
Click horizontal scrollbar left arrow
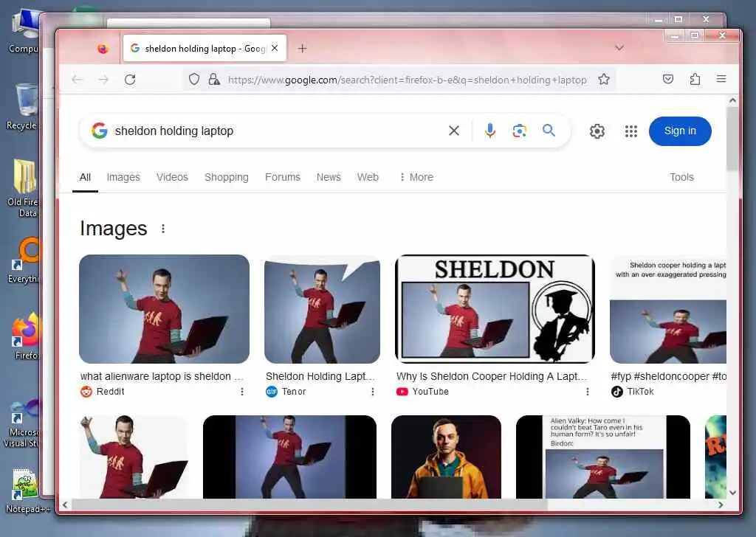pos(65,505)
